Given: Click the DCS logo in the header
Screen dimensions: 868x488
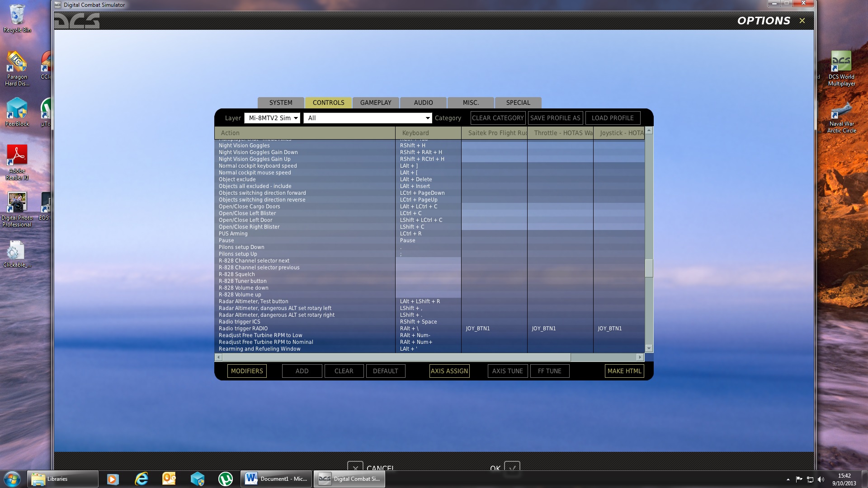Looking at the screenshot, I should point(77,21).
